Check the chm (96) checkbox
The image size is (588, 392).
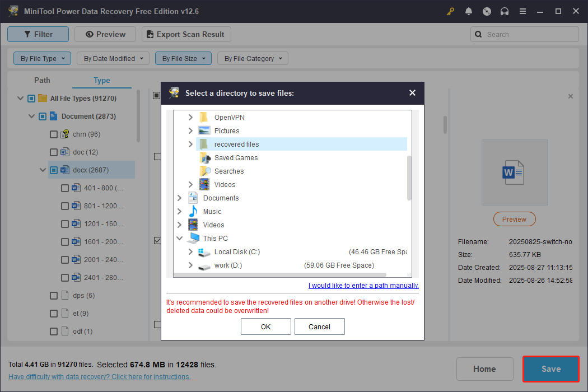[x=54, y=134]
